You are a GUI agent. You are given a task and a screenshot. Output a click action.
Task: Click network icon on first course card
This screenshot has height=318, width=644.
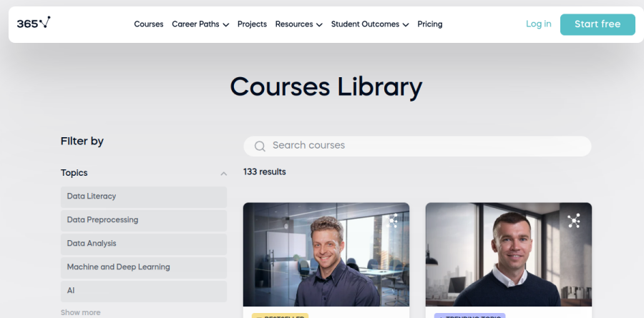(x=393, y=221)
